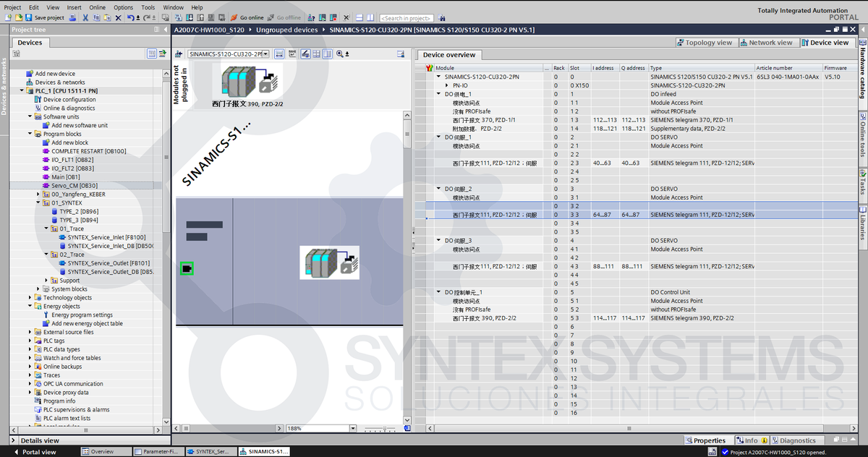Click the Download to device icon
Image resolution: width=868 pixels, height=457 pixels.
pyautogui.click(x=189, y=17)
